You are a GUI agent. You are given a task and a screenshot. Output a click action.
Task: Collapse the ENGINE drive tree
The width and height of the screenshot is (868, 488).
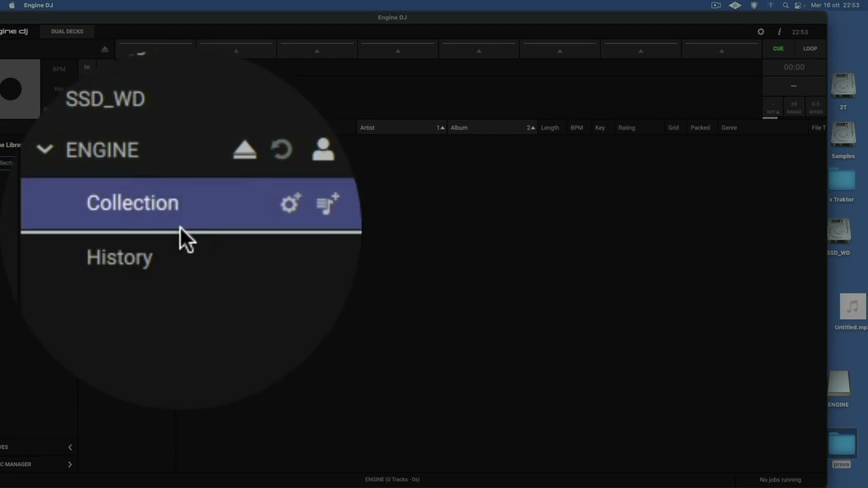pos(45,149)
